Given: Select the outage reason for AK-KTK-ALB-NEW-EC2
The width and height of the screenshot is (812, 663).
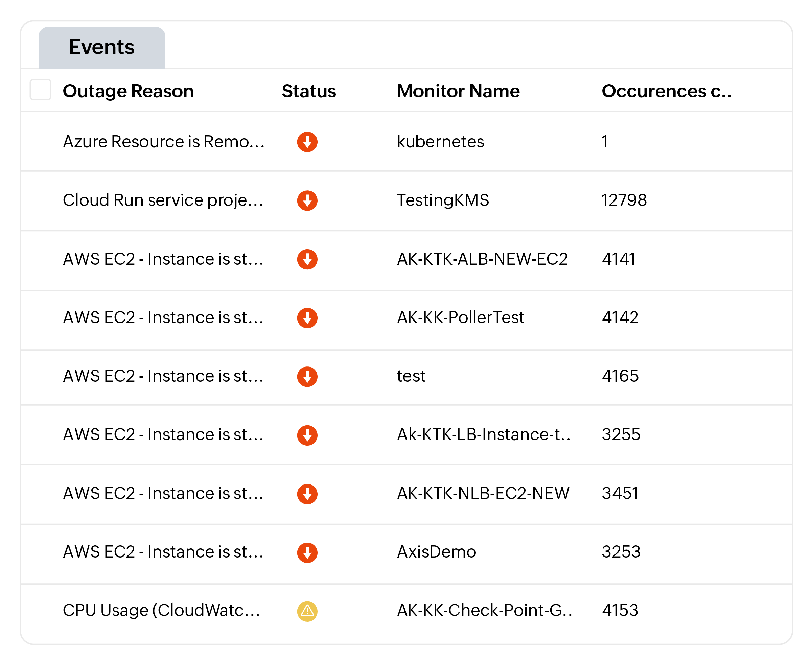Looking at the screenshot, I should tap(163, 259).
